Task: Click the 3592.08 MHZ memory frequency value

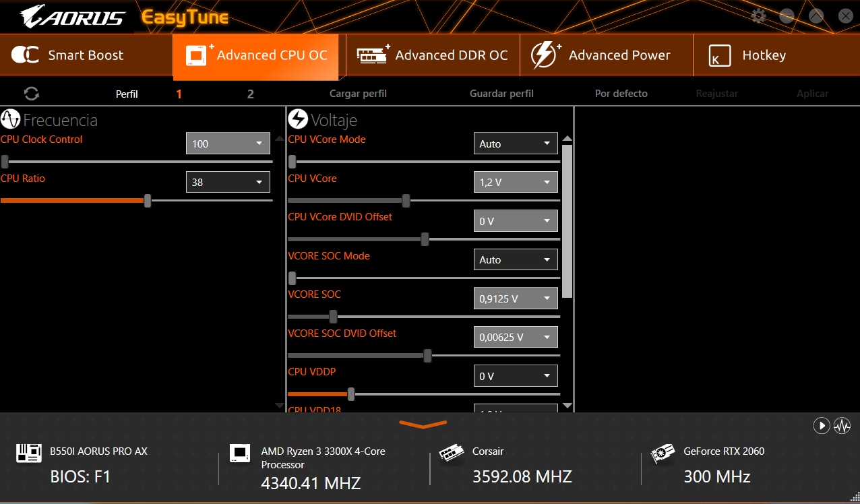Action: click(522, 476)
